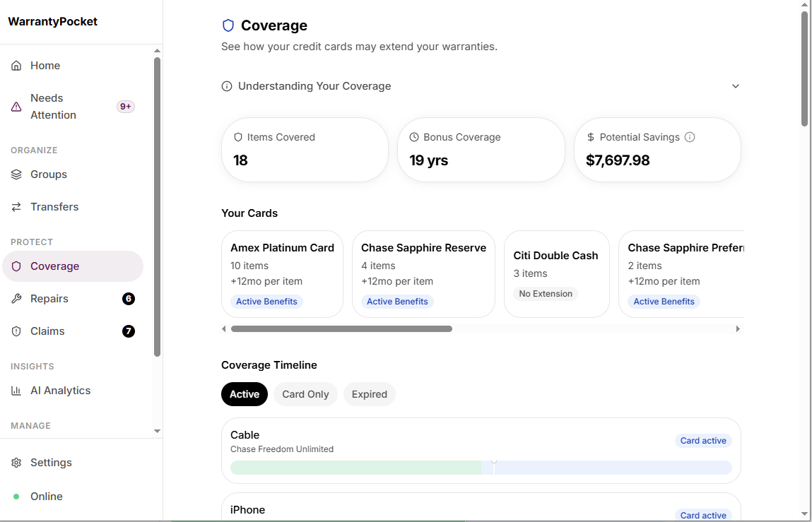Click the shield icon in Items Covered card
812x522 pixels.
(238, 137)
